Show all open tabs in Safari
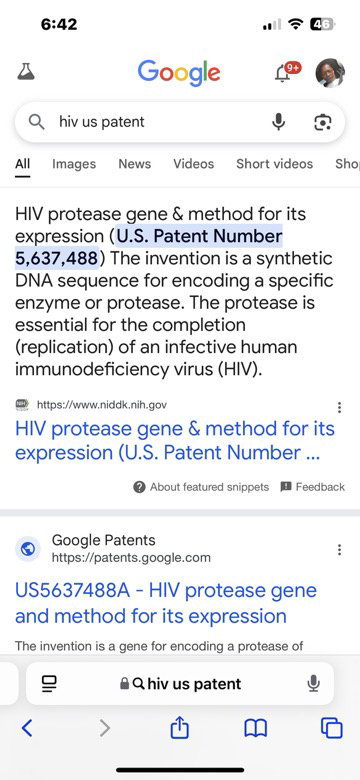Viewport: 360px width, 780px height. click(x=332, y=729)
